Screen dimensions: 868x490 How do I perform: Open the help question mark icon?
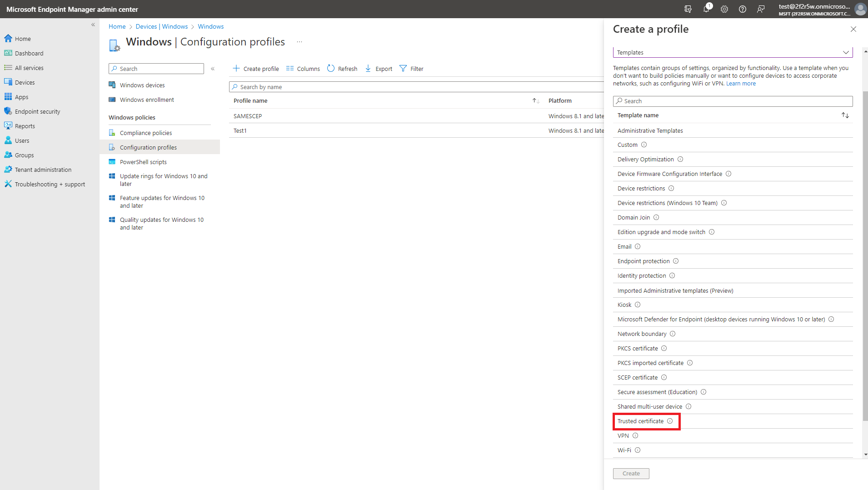[x=743, y=9]
